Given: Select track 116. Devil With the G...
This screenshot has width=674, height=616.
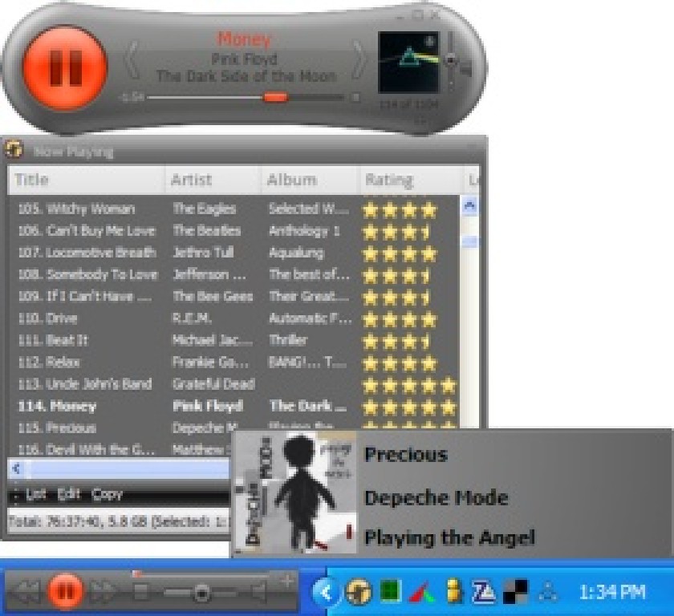Looking at the screenshot, I should click(x=87, y=450).
